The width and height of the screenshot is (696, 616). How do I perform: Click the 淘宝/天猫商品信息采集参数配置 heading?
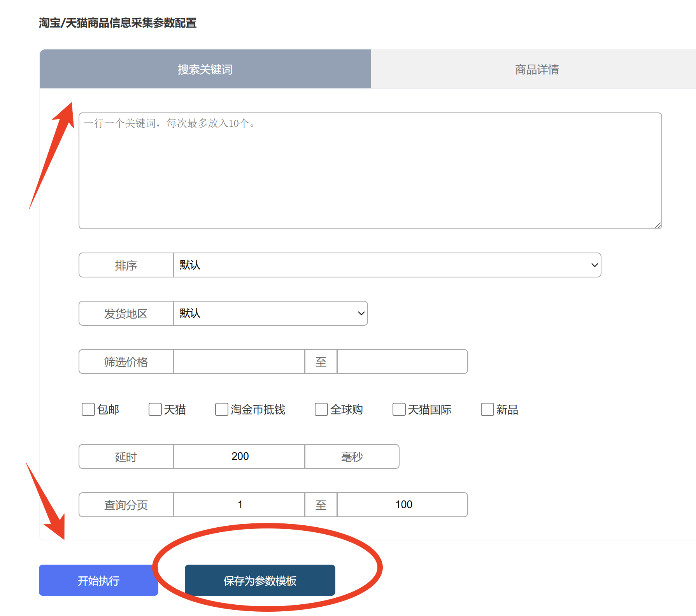[x=117, y=23]
